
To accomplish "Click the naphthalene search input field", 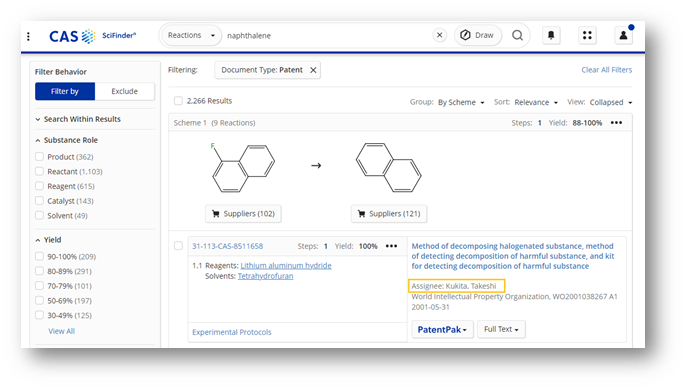I will [326, 35].
